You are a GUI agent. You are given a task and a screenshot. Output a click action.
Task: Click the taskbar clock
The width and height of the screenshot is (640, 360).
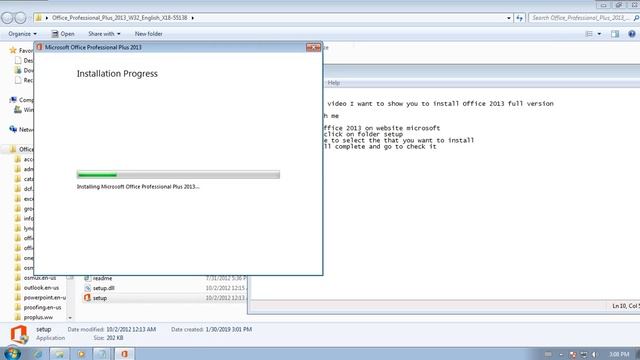619,354
